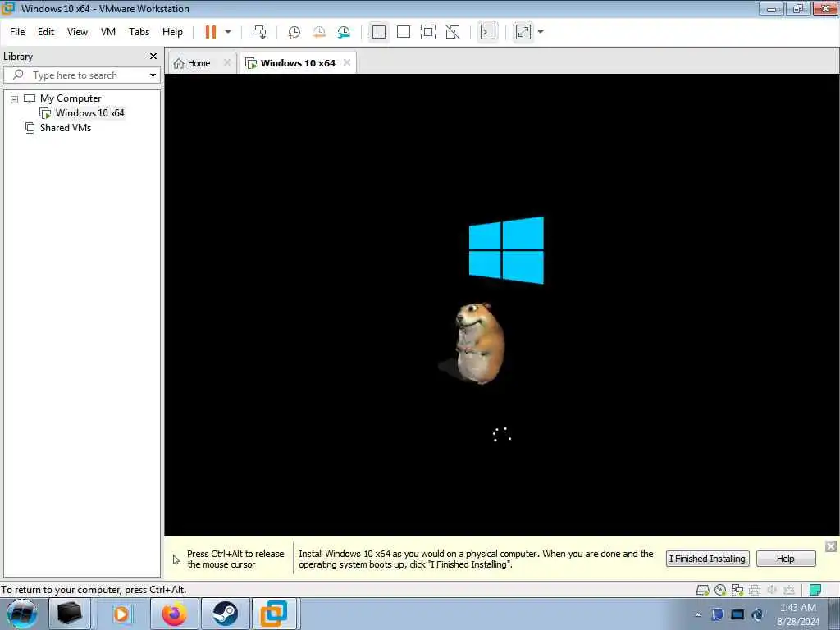This screenshot has height=630, width=840.
Task: Enter full screen mode from the toolbar
Action: (428, 32)
